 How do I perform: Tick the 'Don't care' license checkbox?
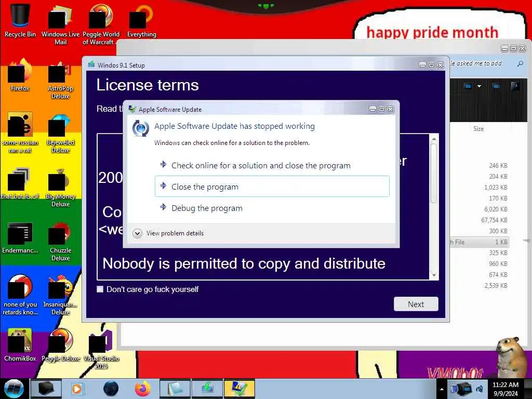[100, 289]
